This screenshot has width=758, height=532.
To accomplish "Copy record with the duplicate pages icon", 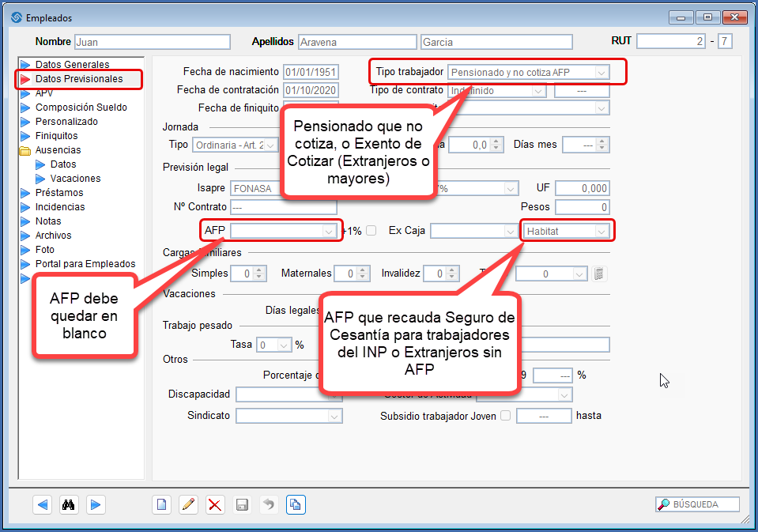I will tap(296, 505).
